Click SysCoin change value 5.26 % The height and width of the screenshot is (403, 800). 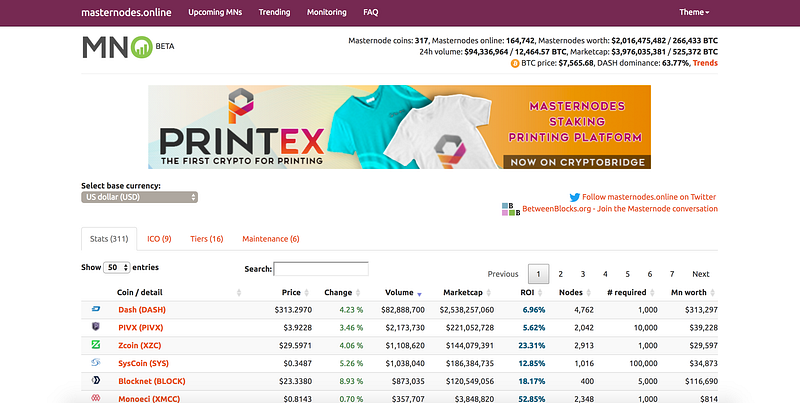(351, 363)
